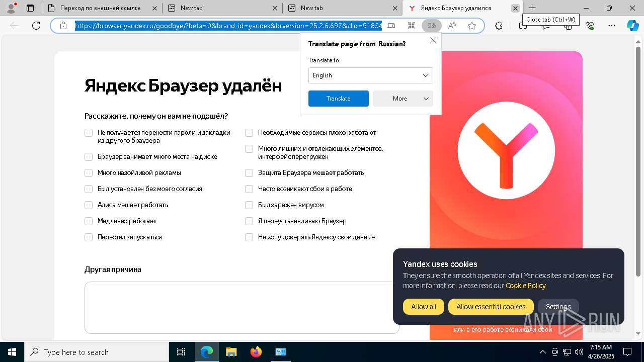Open the tab actions menu icon
This screenshot has height=362, width=644.
[x=30, y=8]
